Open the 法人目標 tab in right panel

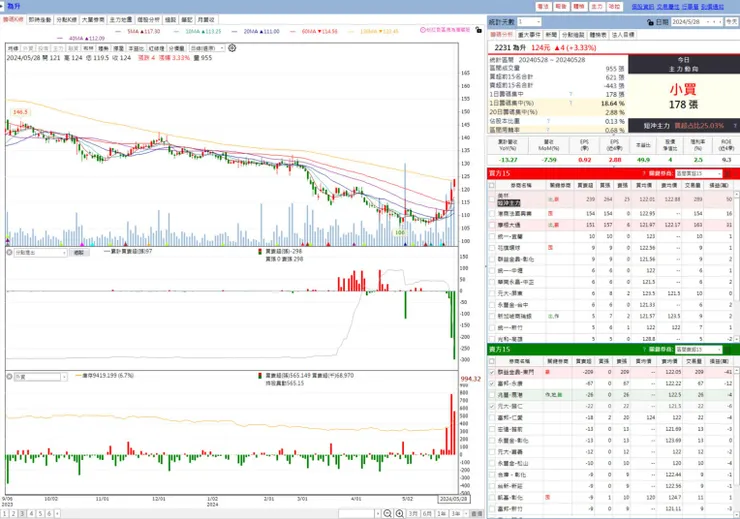[x=623, y=35]
